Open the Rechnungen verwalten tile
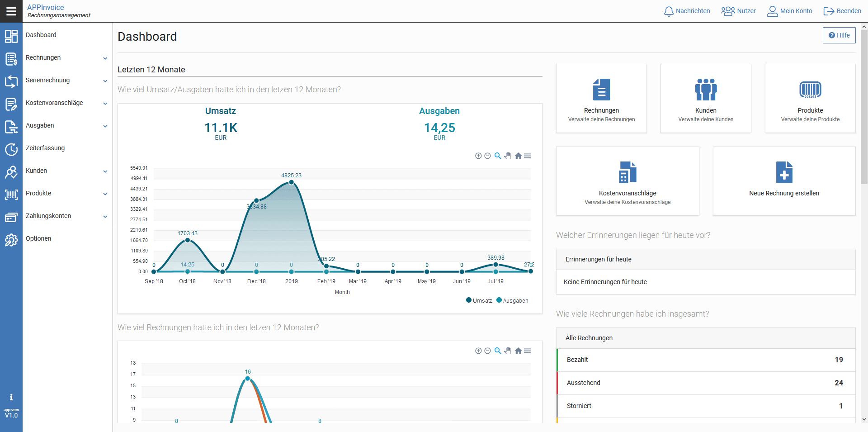 (601, 98)
